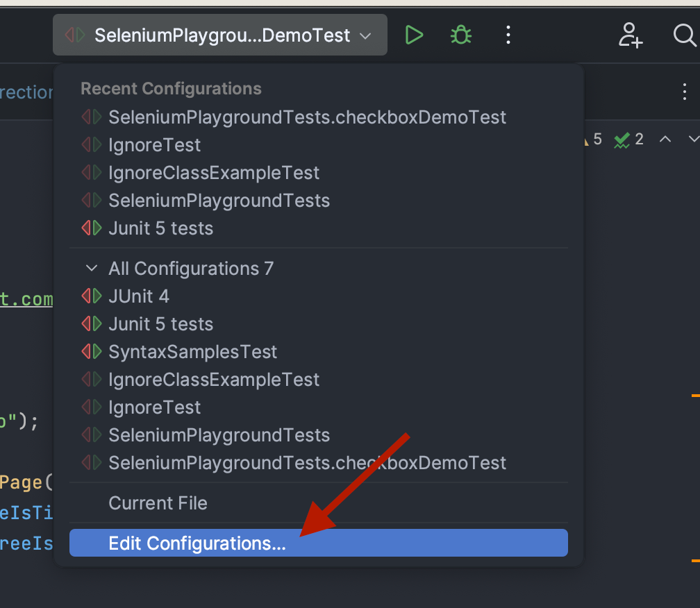Select SeleniumPlaygroundTests.checkboxDemoTest under All Configurations

point(307,462)
